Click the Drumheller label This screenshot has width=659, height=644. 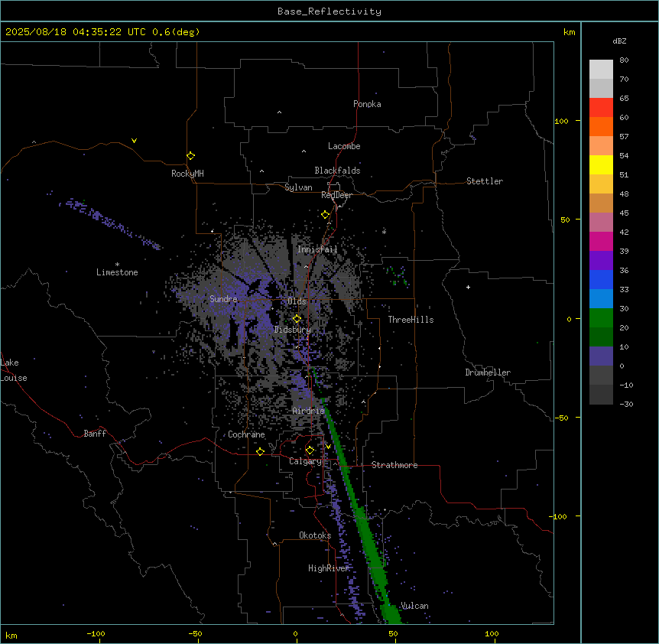[x=488, y=372]
